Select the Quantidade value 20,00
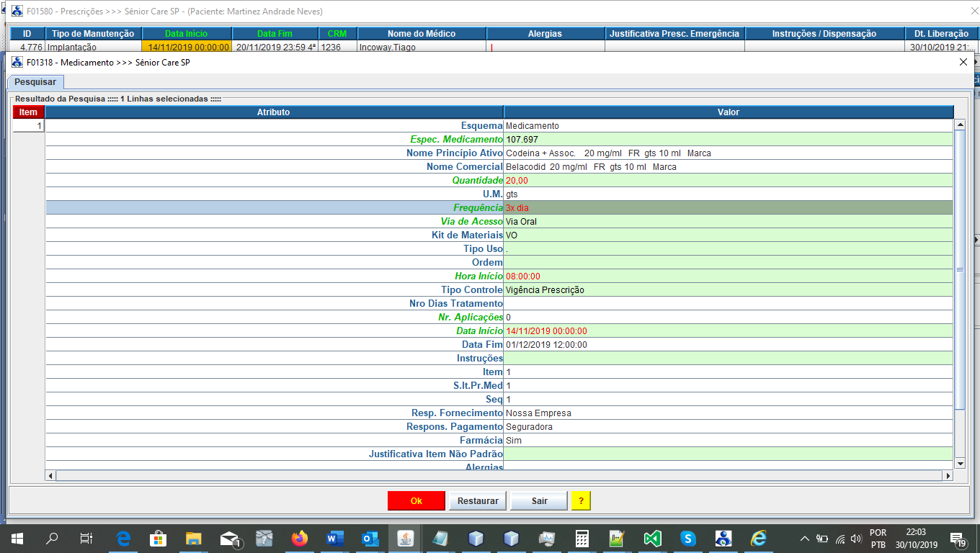The image size is (980, 553). (729, 181)
